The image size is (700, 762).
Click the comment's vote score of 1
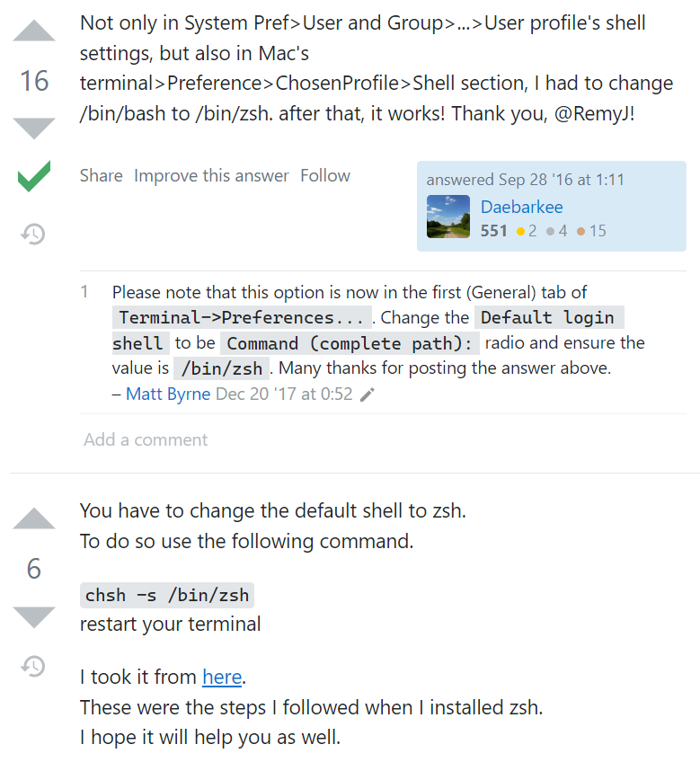click(84, 292)
